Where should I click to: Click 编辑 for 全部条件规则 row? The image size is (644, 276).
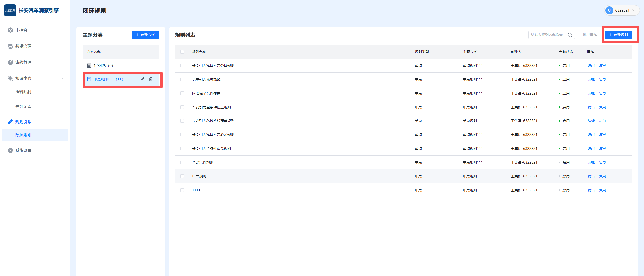[591, 162]
